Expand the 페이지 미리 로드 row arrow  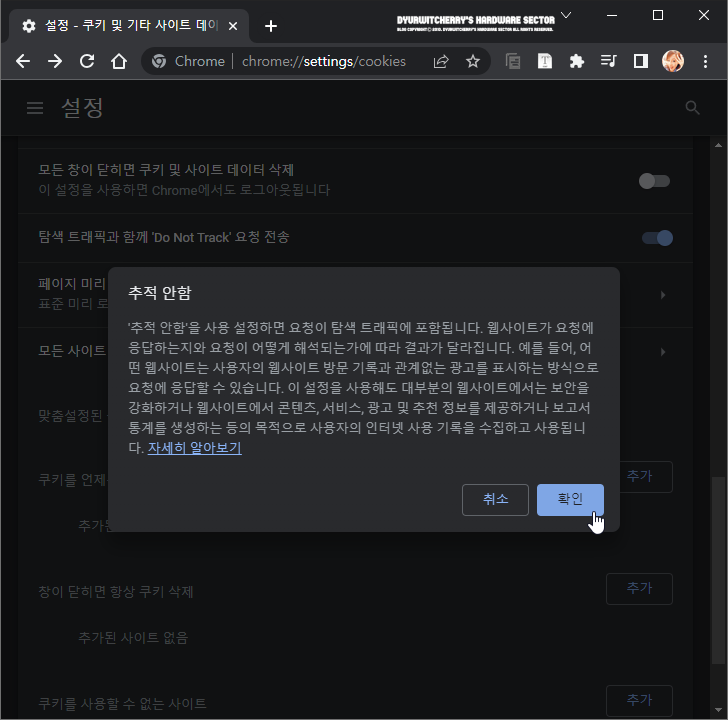tap(663, 295)
